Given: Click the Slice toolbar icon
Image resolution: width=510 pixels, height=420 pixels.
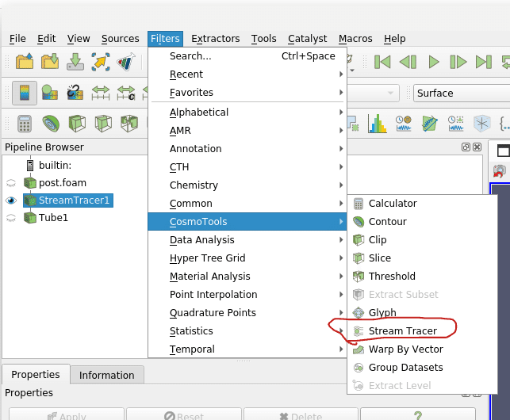Looking at the screenshot, I should point(103,124).
